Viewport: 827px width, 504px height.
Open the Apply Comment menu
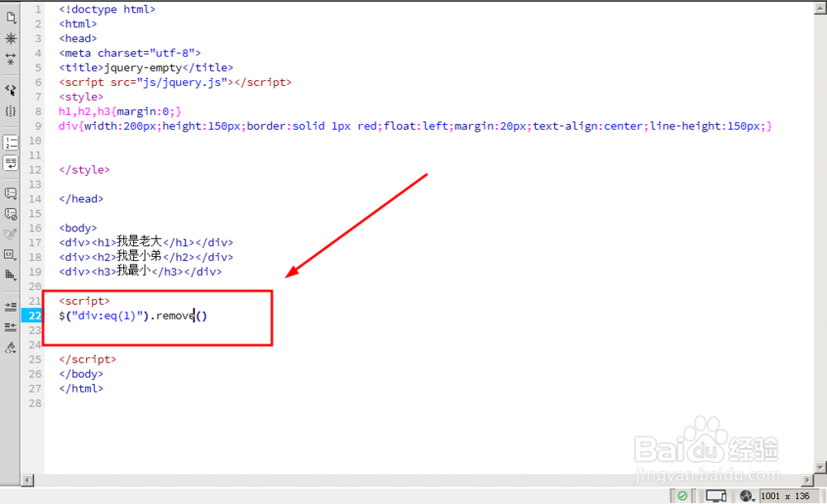point(11,193)
